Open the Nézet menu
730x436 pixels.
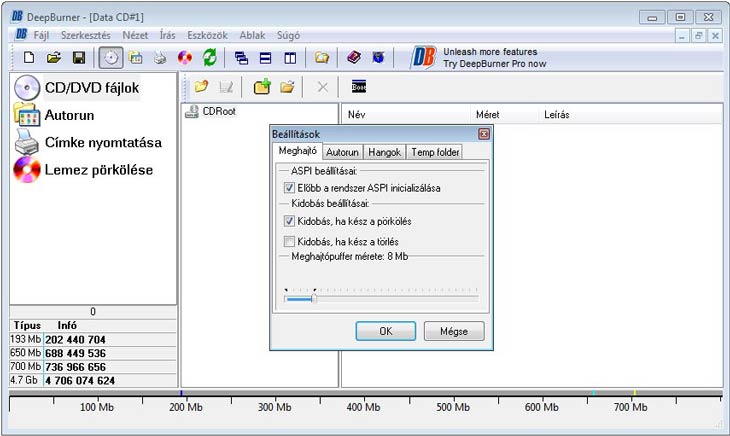coord(135,35)
